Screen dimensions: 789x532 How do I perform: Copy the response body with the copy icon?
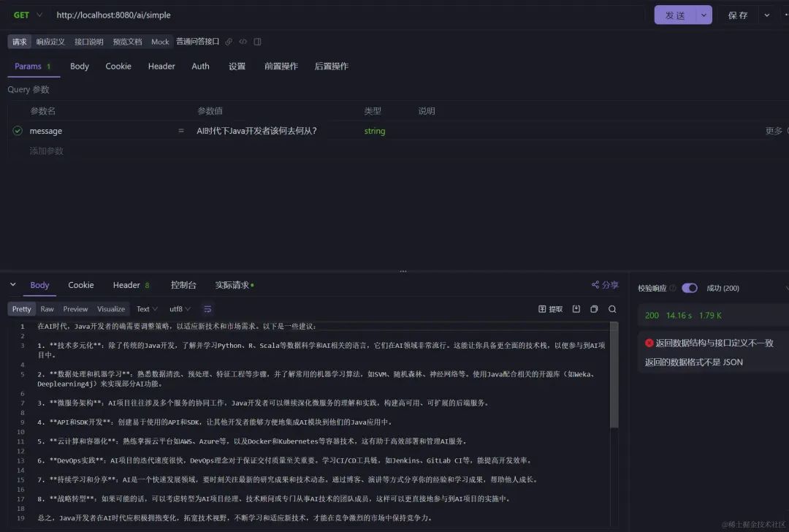click(x=593, y=308)
